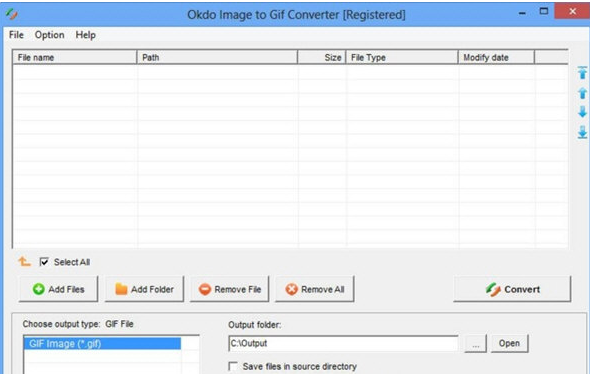Image resolution: width=590 pixels, height=374 pixels.
Task: Click Remove All button
Action: pyautogui.click(x=315, y=289)
